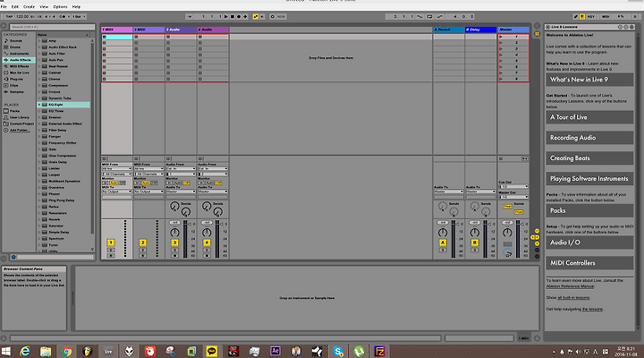Launch Master scene 5
This screenshot has height=358, width=644.
coord(501,61)
